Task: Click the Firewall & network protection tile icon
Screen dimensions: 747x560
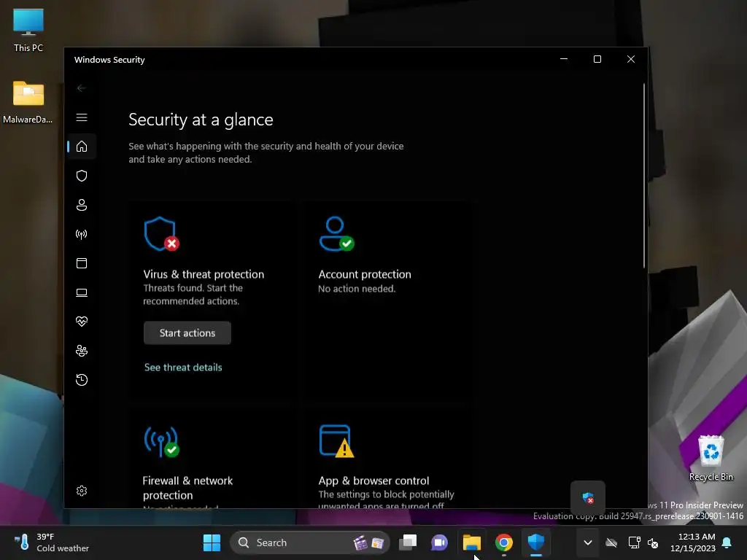Action: pyautogui.click(x=161, y=442)
